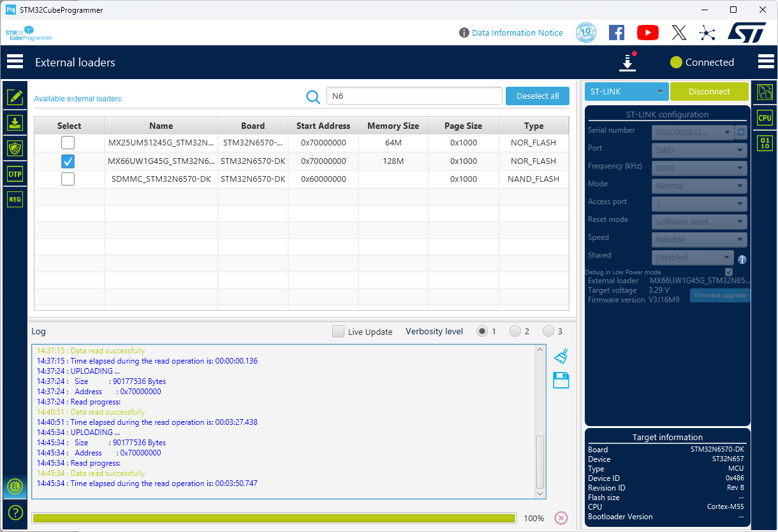Uncheck the MX66UW1G45G loader checkbox
Viewport: 778px width, 532px height.
tap(68, 161)
